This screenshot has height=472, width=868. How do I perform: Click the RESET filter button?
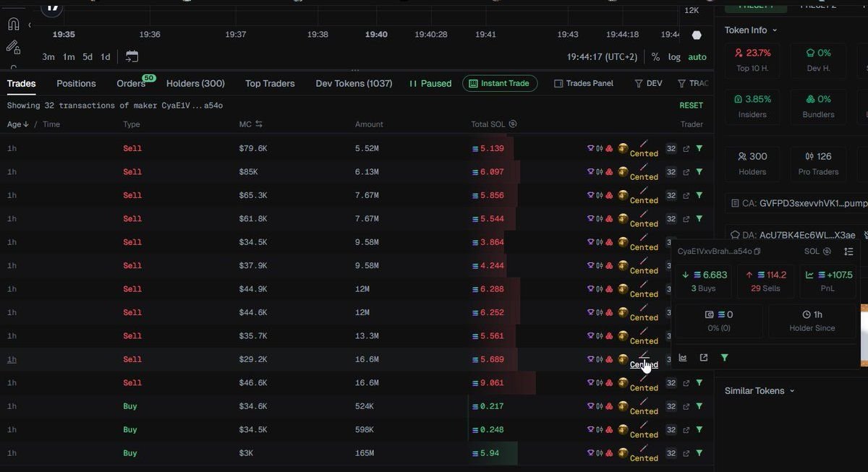pyautogui.click(x=691, y=106)
